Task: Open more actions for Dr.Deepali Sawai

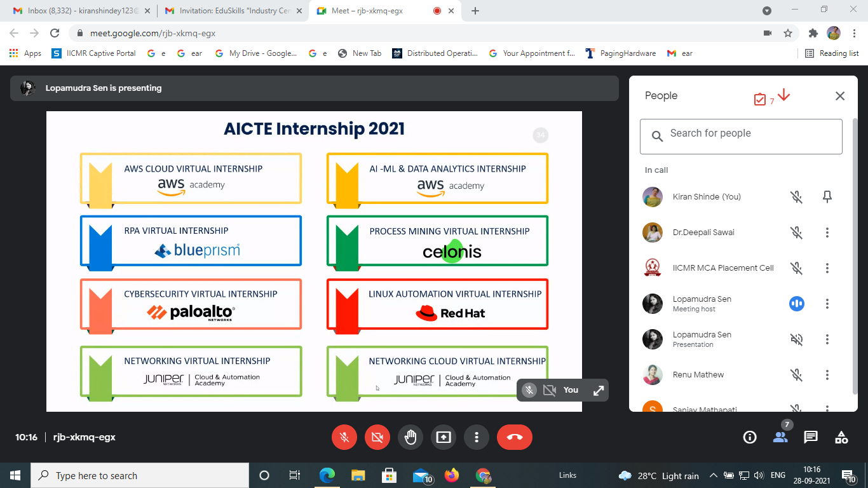Action: pos(827,233)
